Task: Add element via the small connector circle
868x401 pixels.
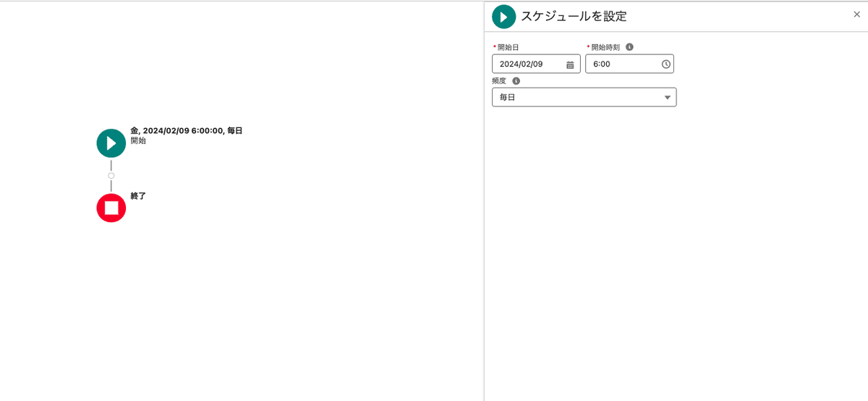Action: (x=111, y=176)
